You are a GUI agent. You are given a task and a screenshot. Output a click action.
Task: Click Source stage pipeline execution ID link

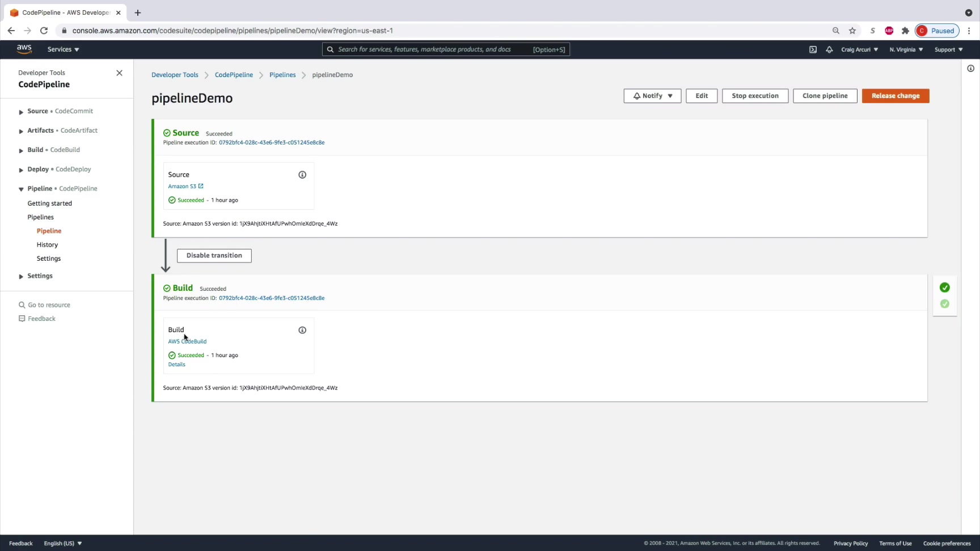tap(272, 143)
